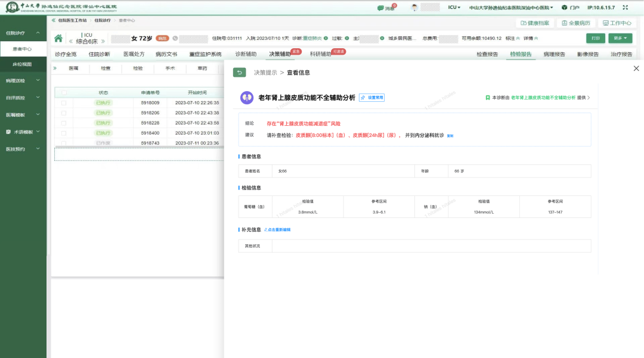Click the 打印 print button

595,38
